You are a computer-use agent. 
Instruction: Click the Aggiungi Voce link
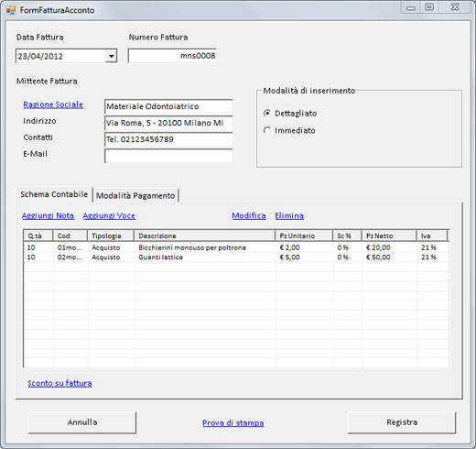coord(109,215)
